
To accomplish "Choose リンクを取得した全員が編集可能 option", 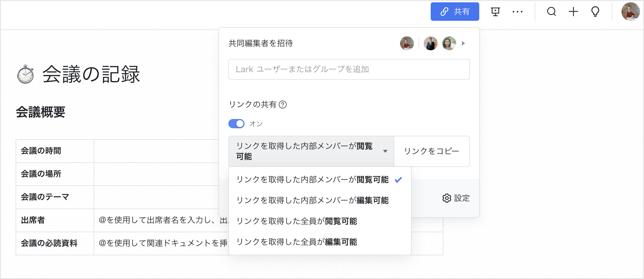I will [x=297, y=242].
